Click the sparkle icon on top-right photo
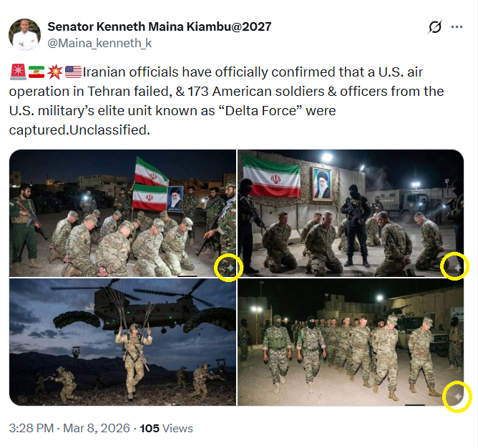The height and width of the screenshot is (448, 478). [455, 266]
